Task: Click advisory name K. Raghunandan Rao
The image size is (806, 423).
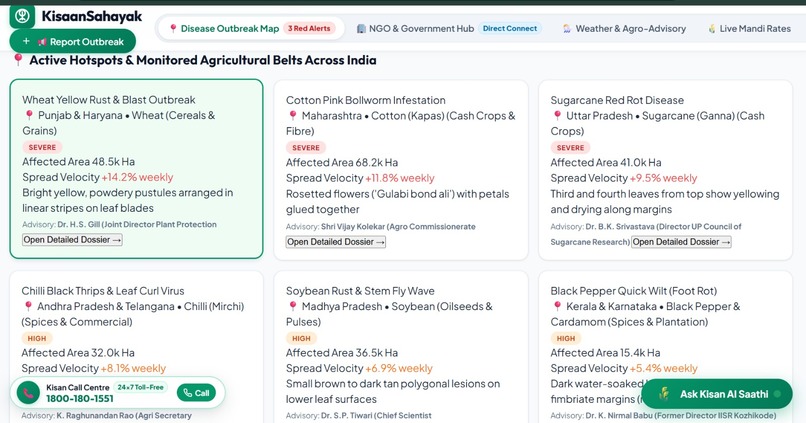Action: pos(95,415)
